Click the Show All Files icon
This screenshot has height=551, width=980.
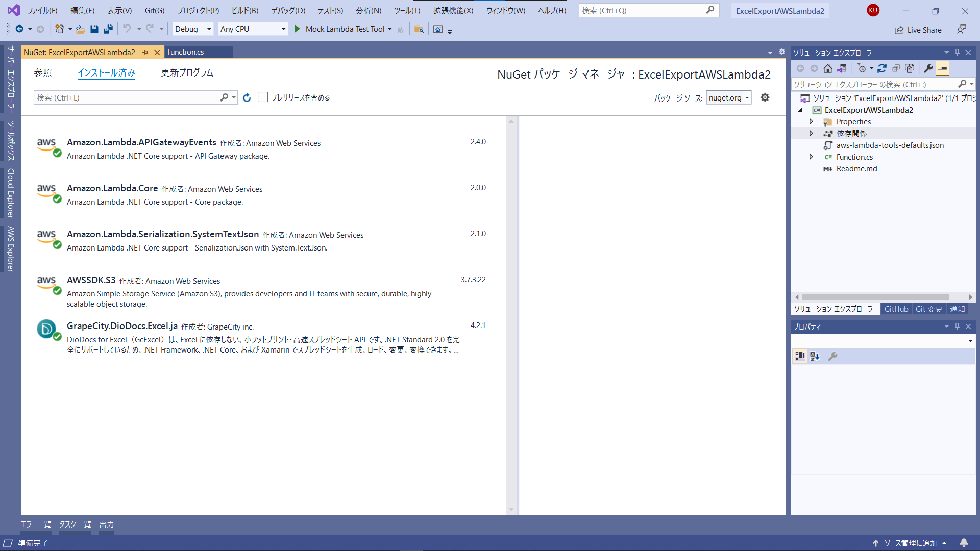910,68
